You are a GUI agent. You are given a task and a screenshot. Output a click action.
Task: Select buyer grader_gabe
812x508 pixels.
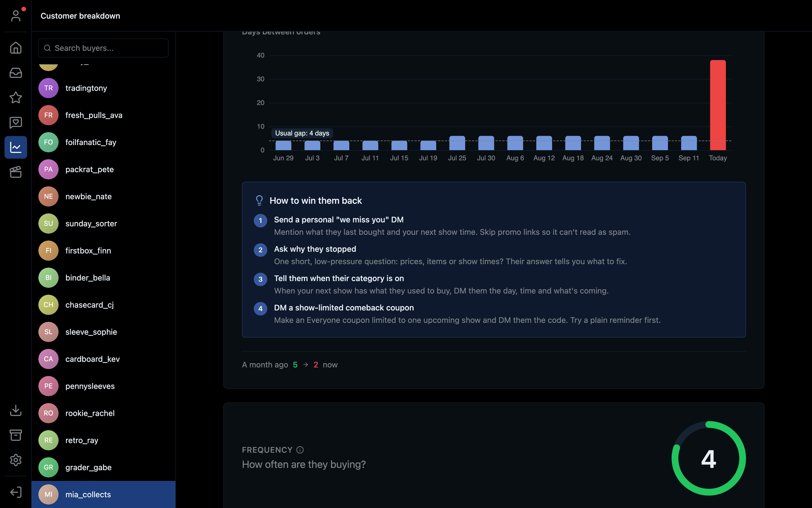click(103, 467)
